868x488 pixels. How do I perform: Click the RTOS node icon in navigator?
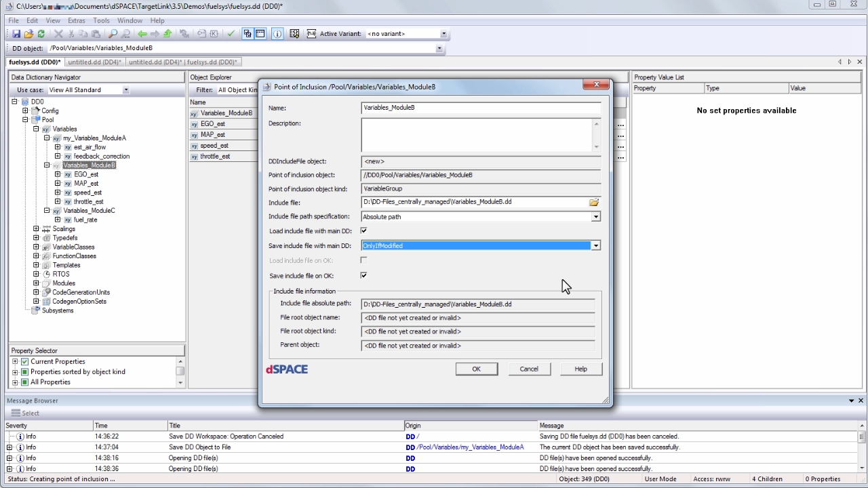pyautogui.click(x=46, y=274)
